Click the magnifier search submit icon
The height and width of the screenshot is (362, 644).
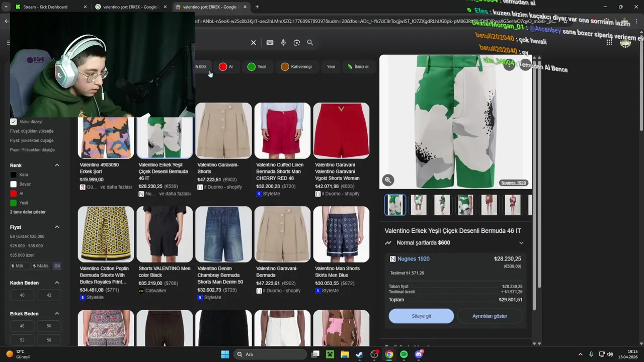[310, 43]
